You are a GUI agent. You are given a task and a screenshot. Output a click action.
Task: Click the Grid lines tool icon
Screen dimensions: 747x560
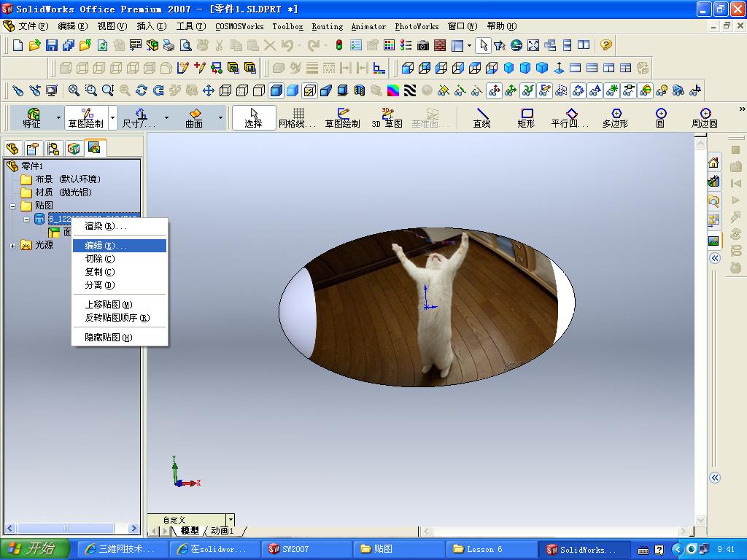click(x=298, y=117)
